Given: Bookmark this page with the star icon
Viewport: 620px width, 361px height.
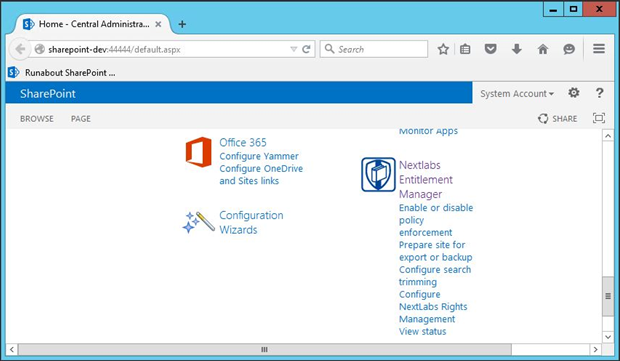Looking at the screenshot, I should [443, 49].
